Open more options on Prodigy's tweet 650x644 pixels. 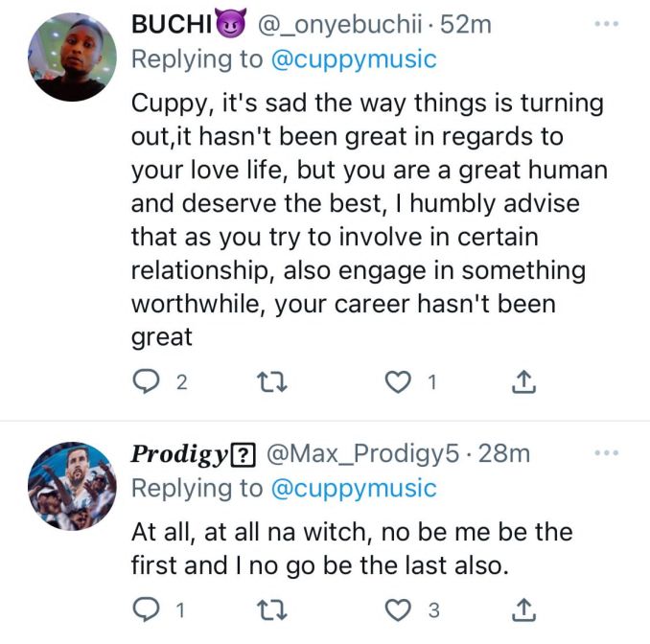[606, 452]
